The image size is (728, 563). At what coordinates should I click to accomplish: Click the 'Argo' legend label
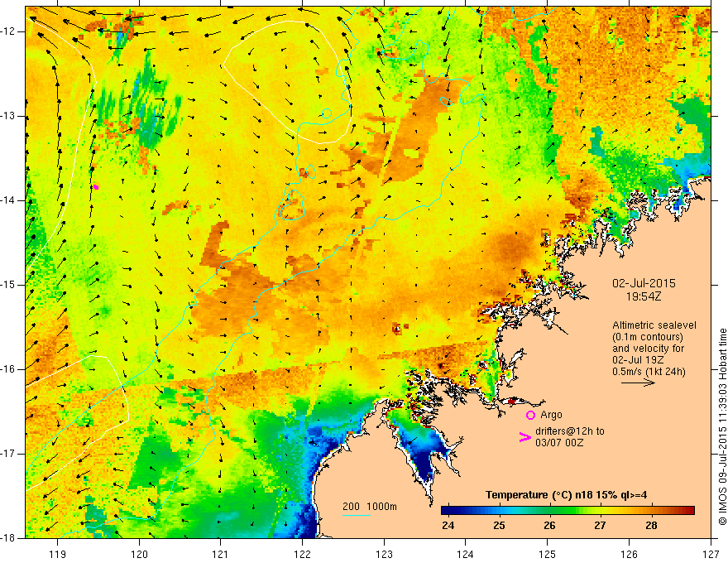coord(551,415)
